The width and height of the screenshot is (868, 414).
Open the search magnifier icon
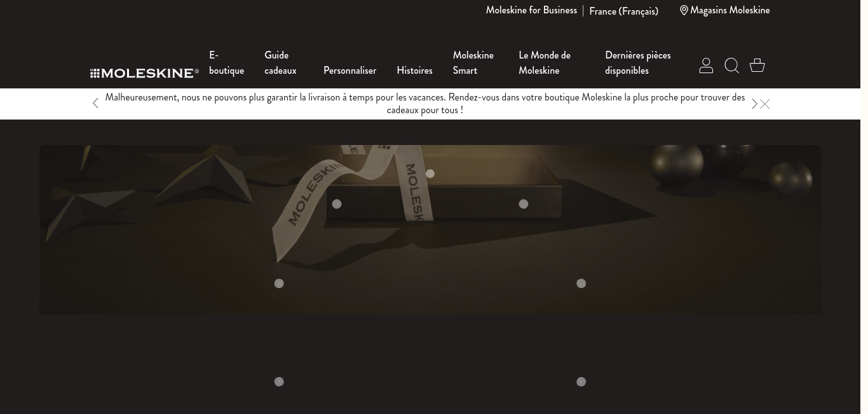[731, 66]
